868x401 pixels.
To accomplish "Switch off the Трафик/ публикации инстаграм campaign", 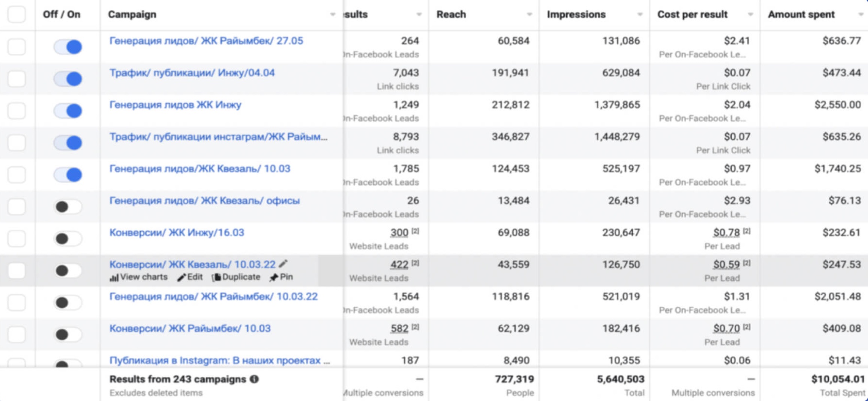I will (x=68, y=143).
